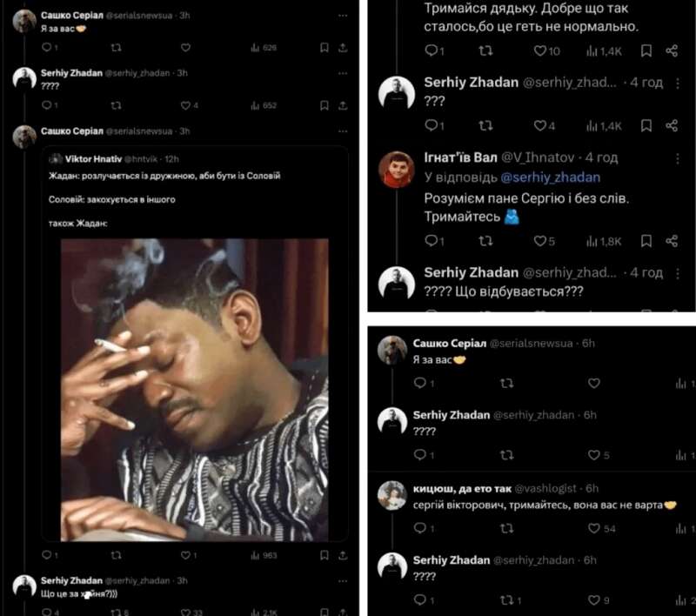The image size is (696, 616).
Task: Reply to the "Тримайся дядьку" tweet
Action: [430, 52]
